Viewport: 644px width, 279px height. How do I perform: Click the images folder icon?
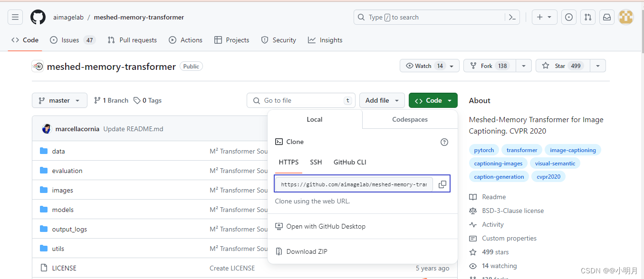tap(44, 190)
